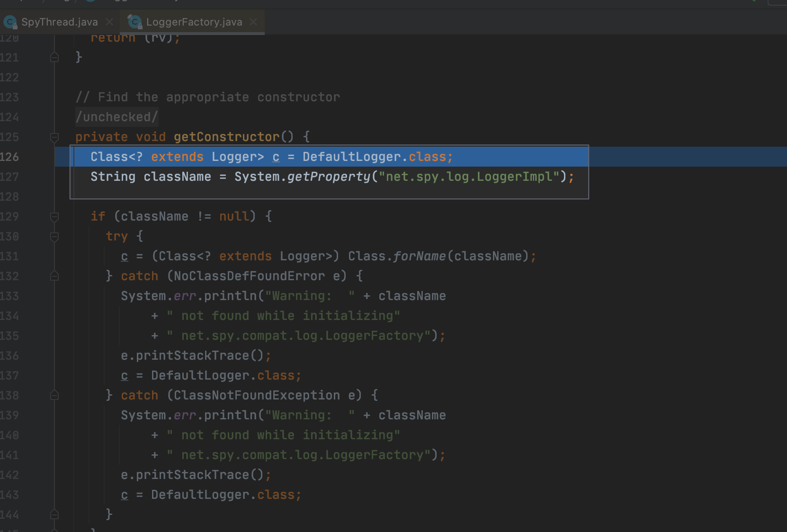Click DefaultLogger.class on line 143

[223, 495]
